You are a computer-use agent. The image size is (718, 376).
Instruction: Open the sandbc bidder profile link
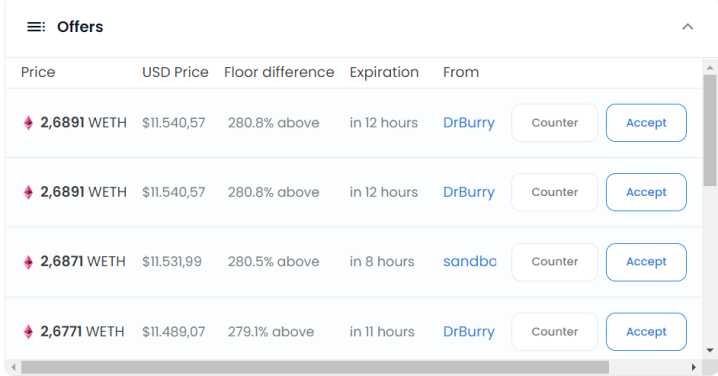pyautogui.click(x=469, y=262)
